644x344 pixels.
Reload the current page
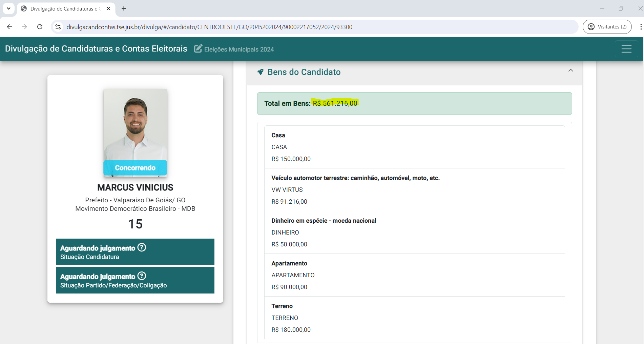(x=40, y=27)
